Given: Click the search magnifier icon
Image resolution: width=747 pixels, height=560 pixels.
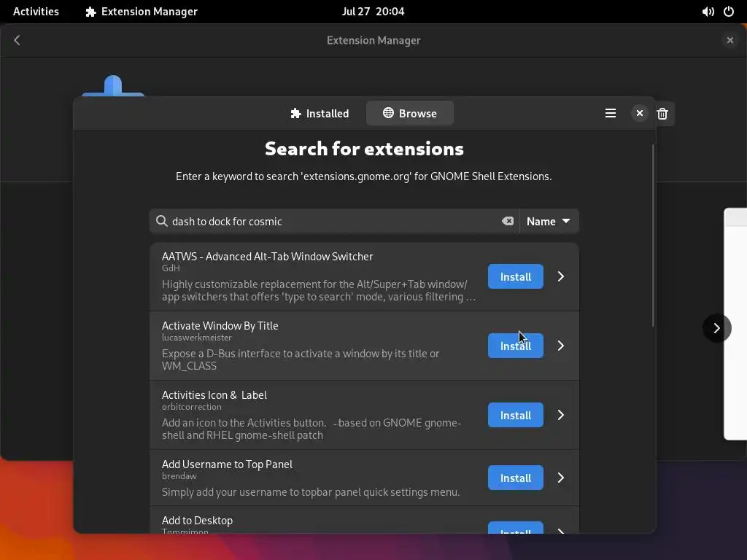Looking at the screenshot, I should pos(161,221).
